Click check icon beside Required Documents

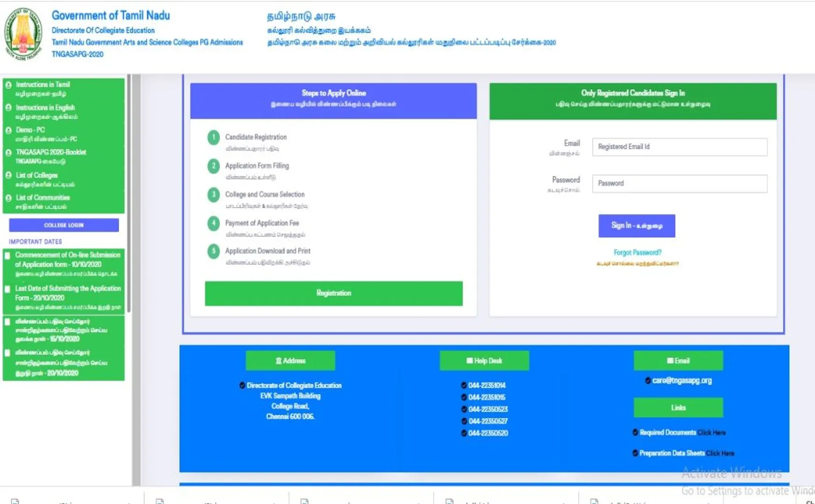click(x=635, y=432)
